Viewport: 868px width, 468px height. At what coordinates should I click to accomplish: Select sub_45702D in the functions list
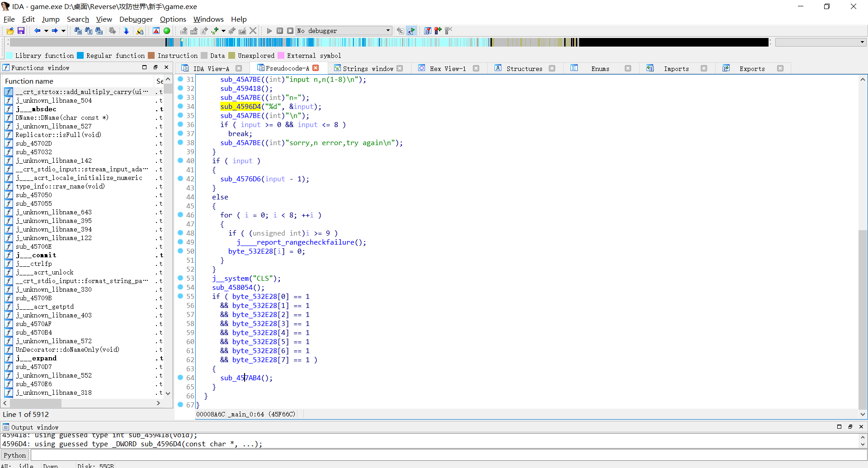click(34, 143)
